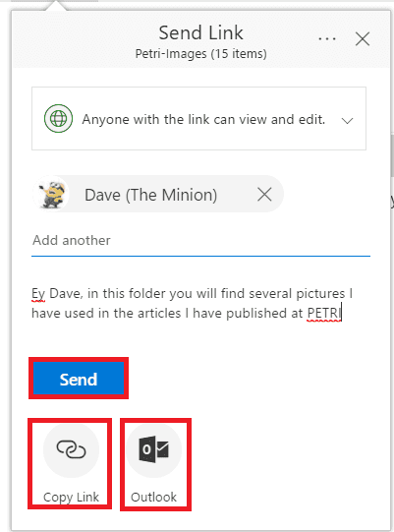Focus the "Add another" recipient field
This screenshot has width=394, height=532.
200,241
